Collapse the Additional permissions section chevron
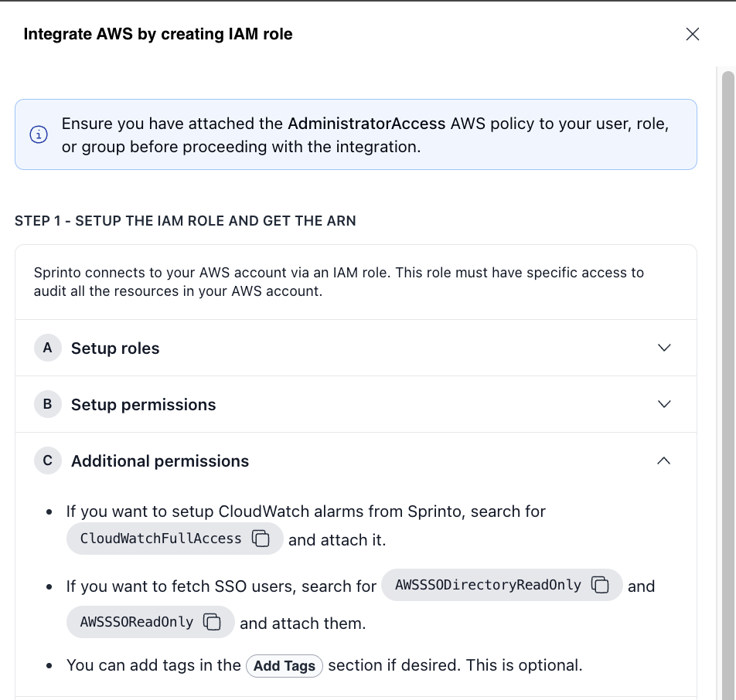 point(663,460)
